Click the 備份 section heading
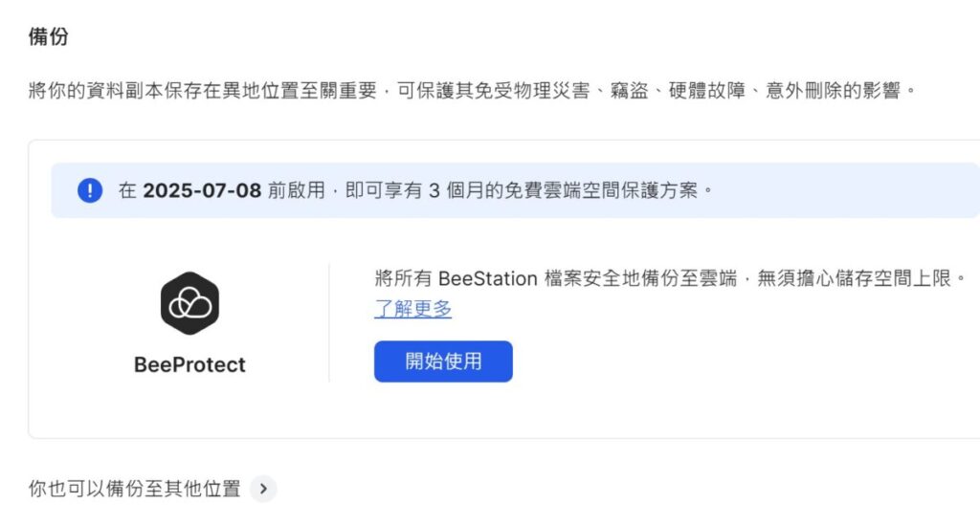This screenshot has height=525, width=980. [x=48, y=36]
